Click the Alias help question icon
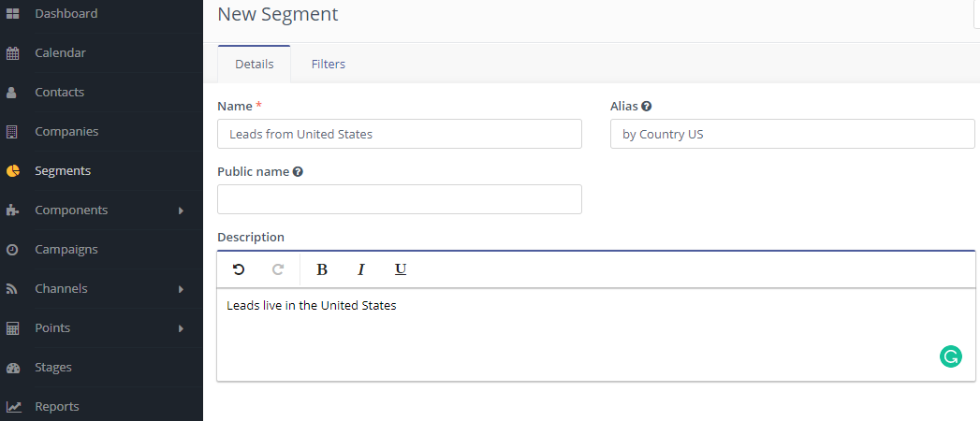This screenshot has height=421, width=980. (647, 107)
